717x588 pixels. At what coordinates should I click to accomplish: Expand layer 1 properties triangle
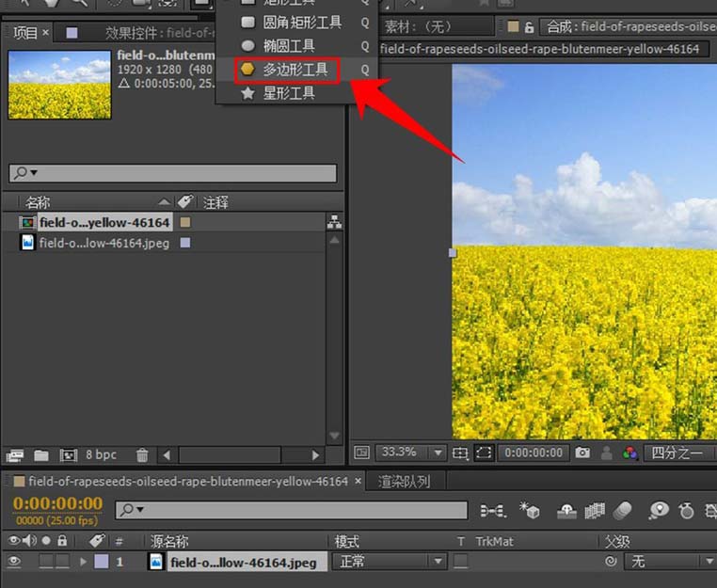(x=83, y=562)
